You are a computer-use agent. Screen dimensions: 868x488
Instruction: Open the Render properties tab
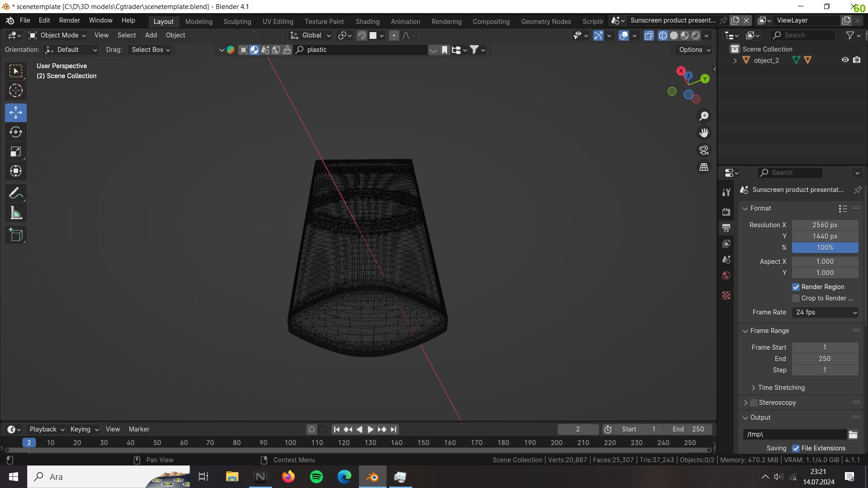coord(726,212)
